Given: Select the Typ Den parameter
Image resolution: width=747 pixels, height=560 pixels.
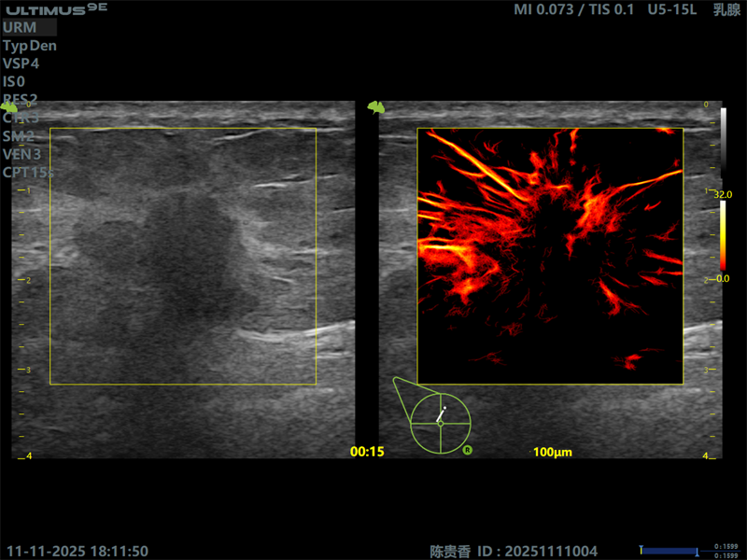Looking at the screenshot, I should [x=30, y=46].
